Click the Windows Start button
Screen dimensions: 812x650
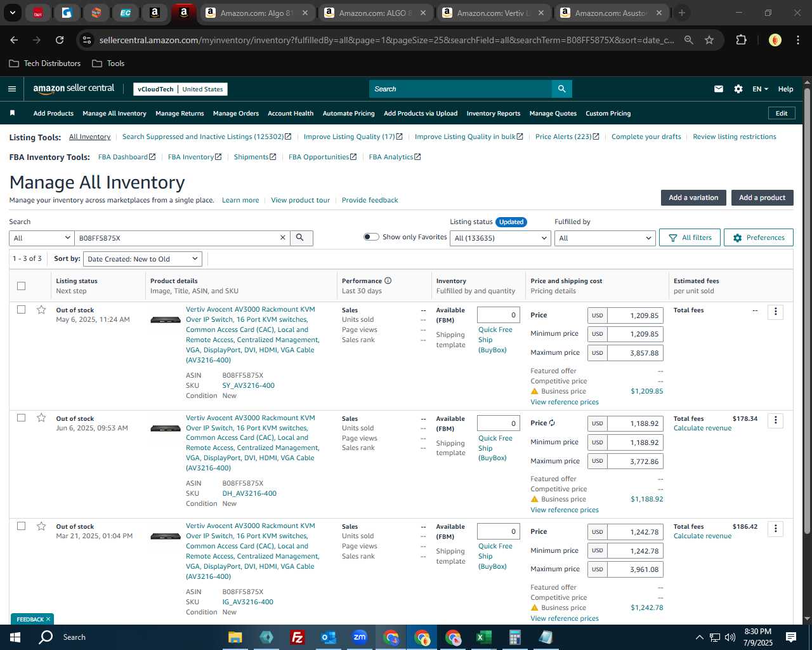(15, 637)
